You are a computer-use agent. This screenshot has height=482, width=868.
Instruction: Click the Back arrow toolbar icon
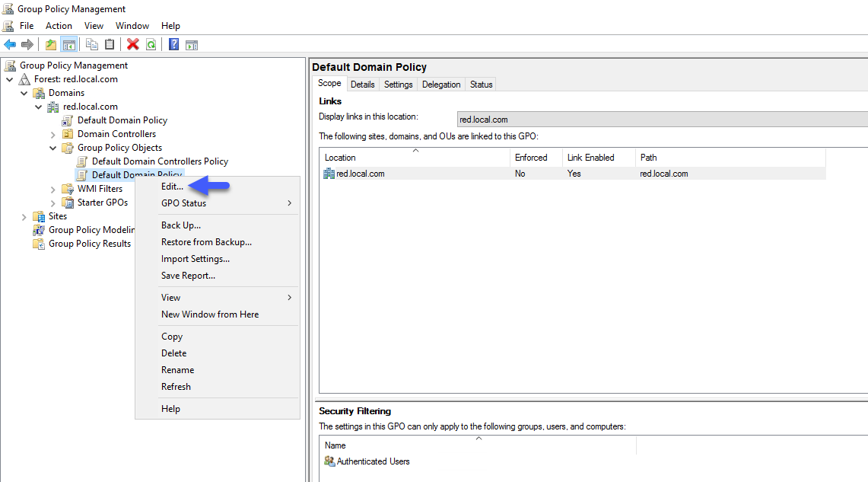tap(10, 44)
